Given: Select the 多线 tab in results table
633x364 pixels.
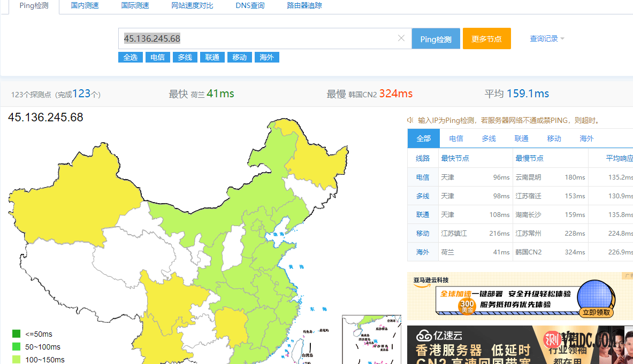Looking at the screenshot, I should 489,138.
